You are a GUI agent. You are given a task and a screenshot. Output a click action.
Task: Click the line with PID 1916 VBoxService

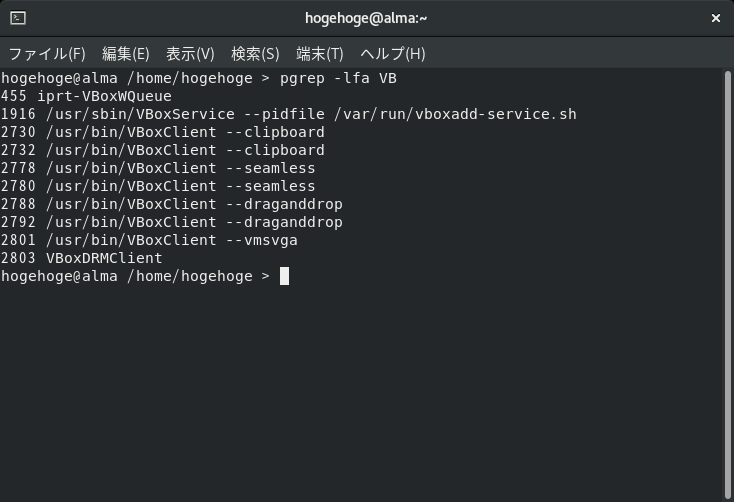pos(288,114)
